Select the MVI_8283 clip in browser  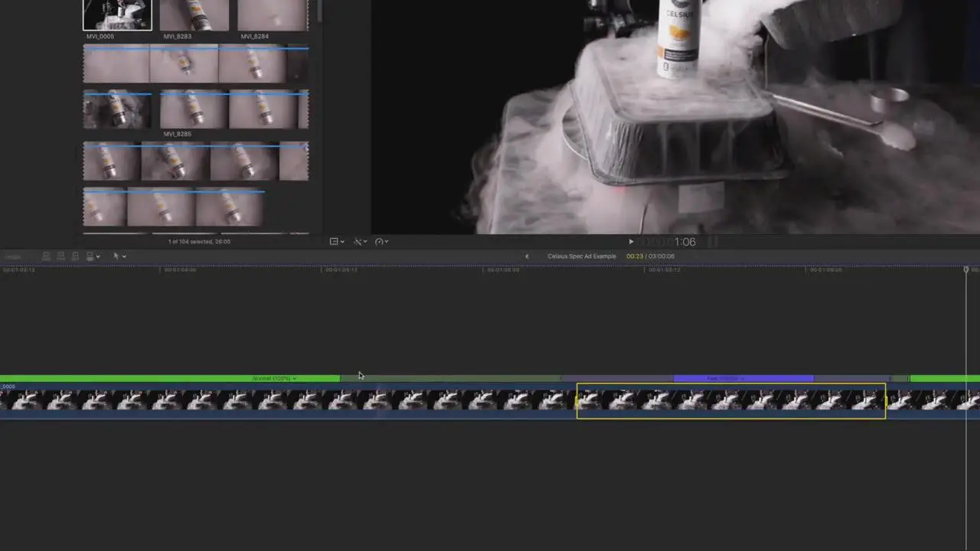point(194,15)
